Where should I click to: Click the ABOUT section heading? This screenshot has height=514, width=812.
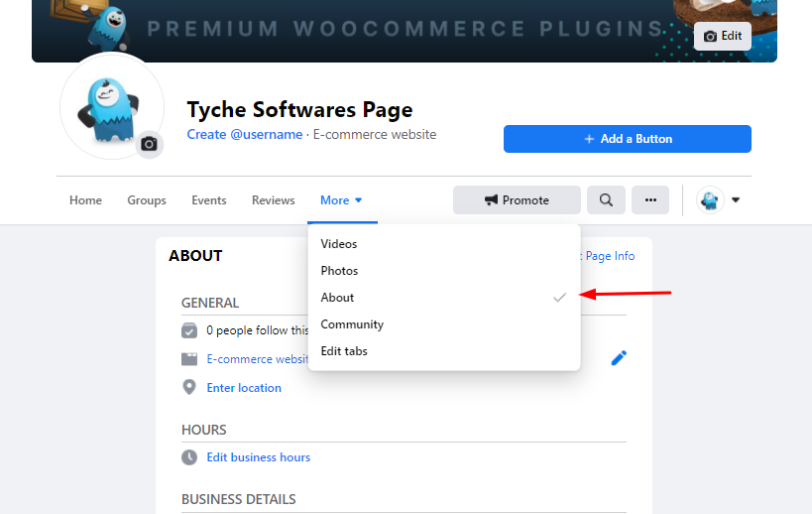(195, 256)
